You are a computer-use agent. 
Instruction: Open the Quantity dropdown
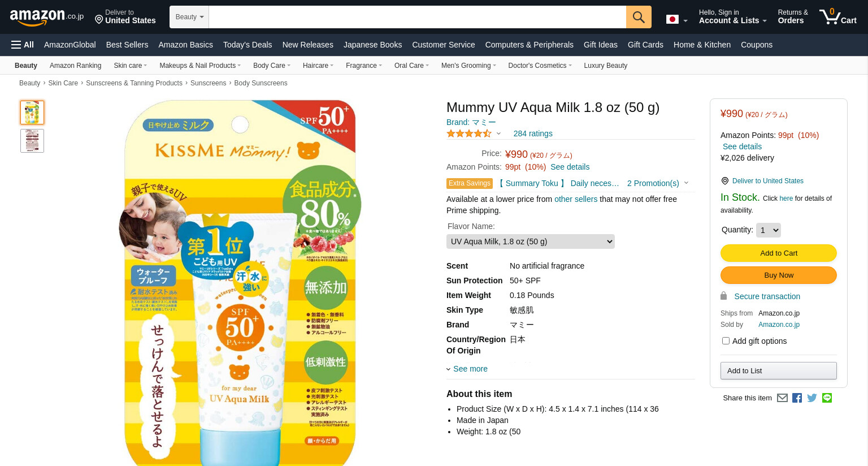click(x=768, y=230)
